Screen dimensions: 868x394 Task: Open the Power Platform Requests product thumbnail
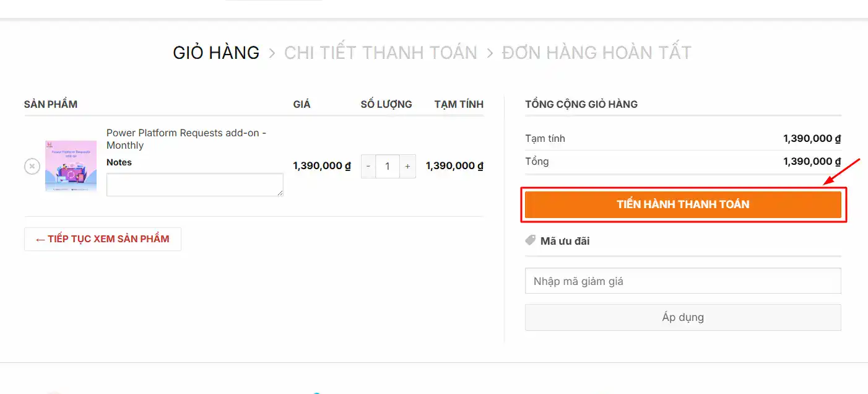click(71, 166)
